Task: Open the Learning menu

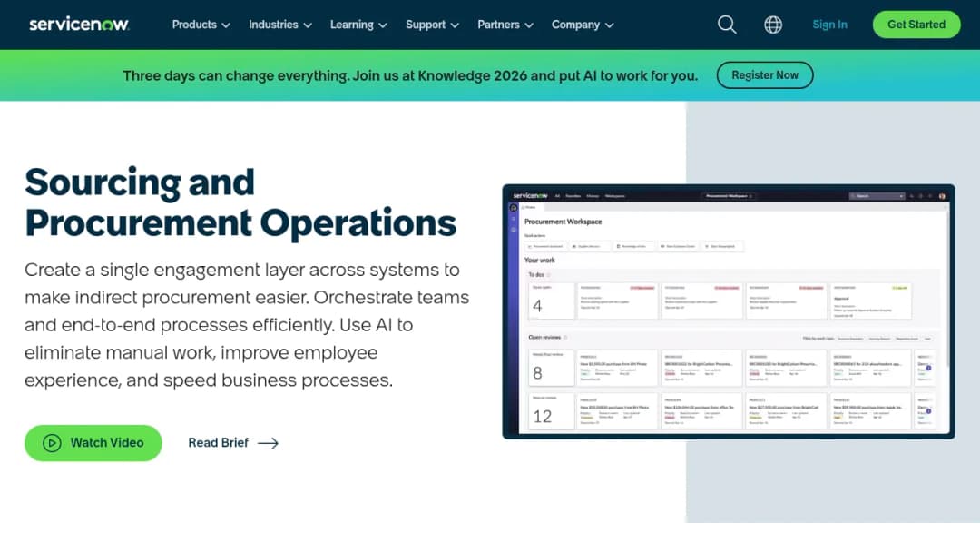Action: tap(358, 25)
